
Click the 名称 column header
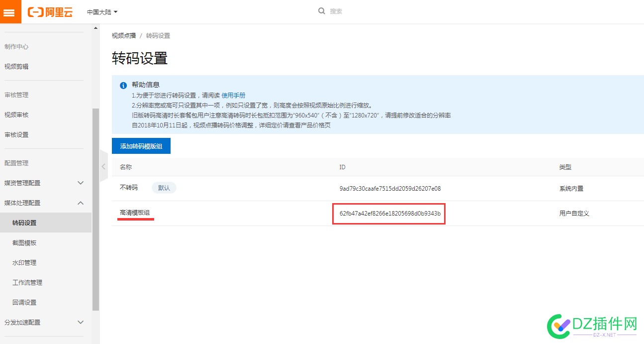click(126, 167)
